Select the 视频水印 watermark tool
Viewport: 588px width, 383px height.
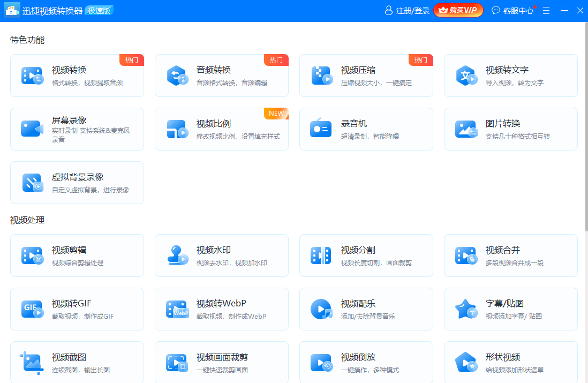tap(222, 256)
